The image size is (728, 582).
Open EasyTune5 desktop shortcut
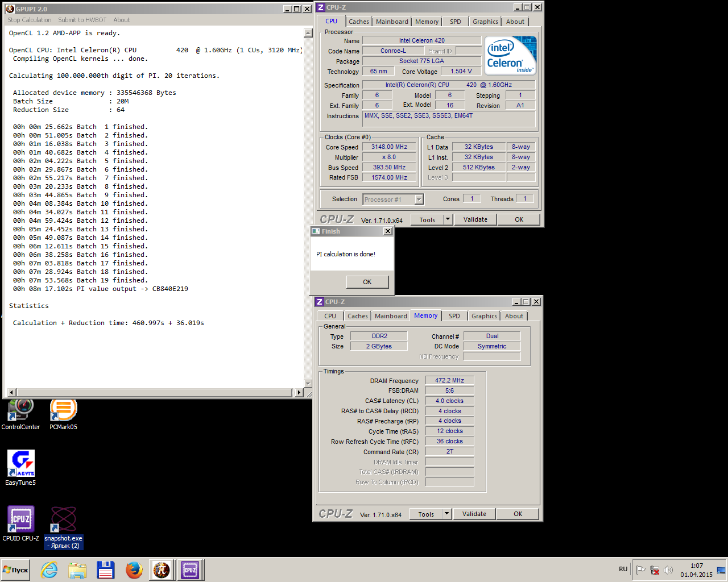[x=20, y=468]
